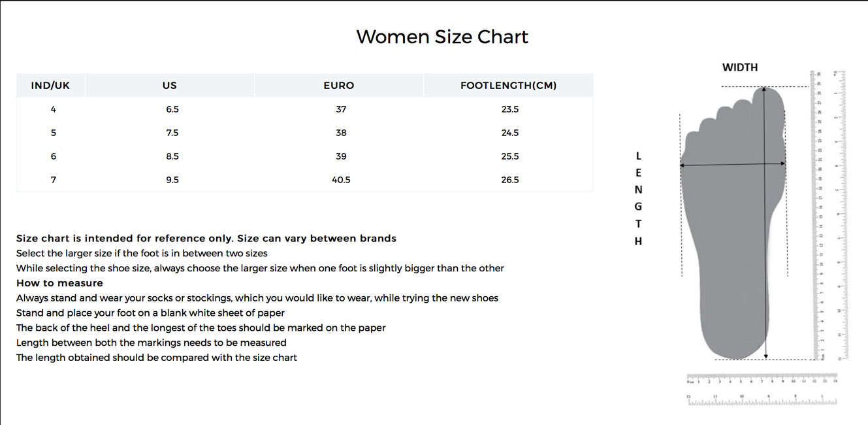The width and height of the screenshot is (868, 425).
Task: Select the IND/UK column header
Action: pos(50,86)
